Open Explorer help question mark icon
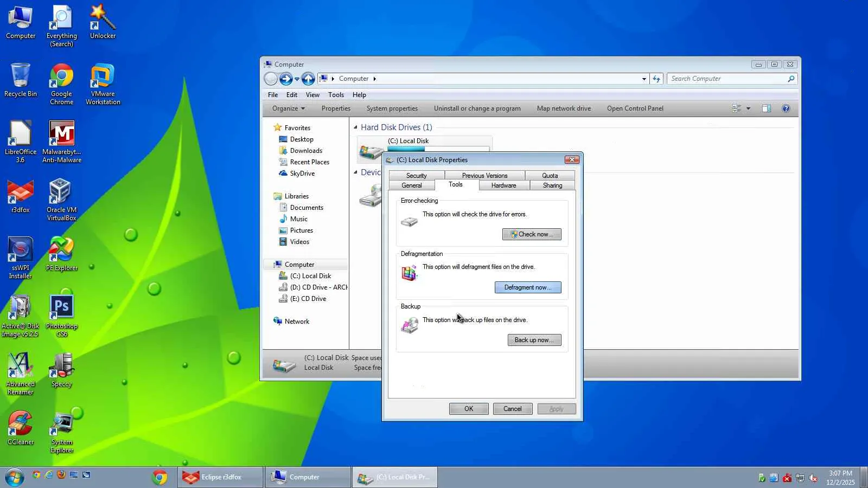This screenshot has width=868, height=488. coord(786,108)
